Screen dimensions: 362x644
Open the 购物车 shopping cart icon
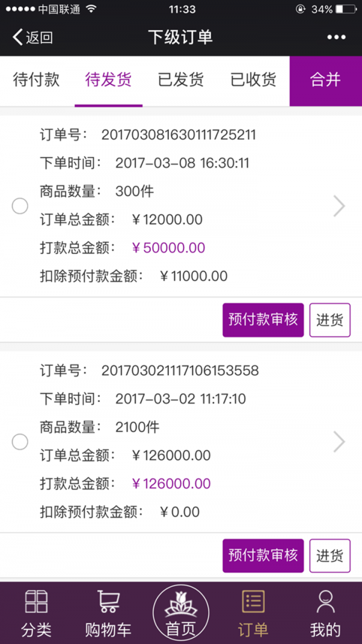[x=109, y=602]
